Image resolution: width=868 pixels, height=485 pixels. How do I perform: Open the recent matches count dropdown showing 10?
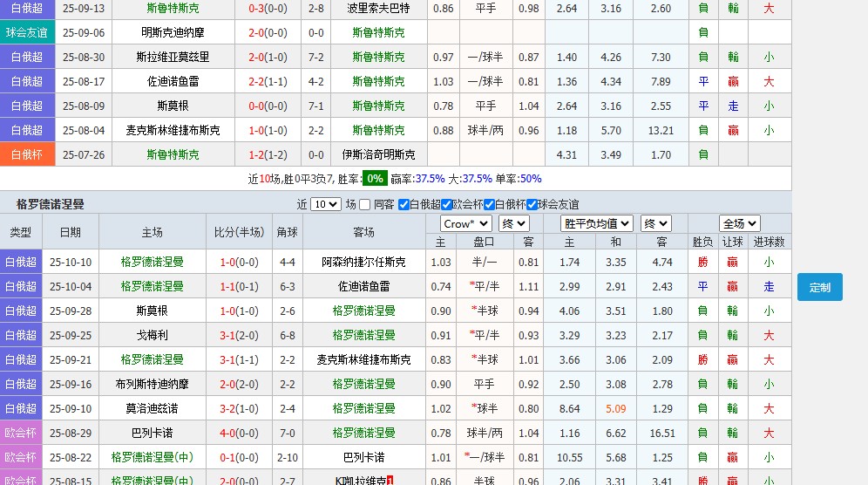click(325, 204)
